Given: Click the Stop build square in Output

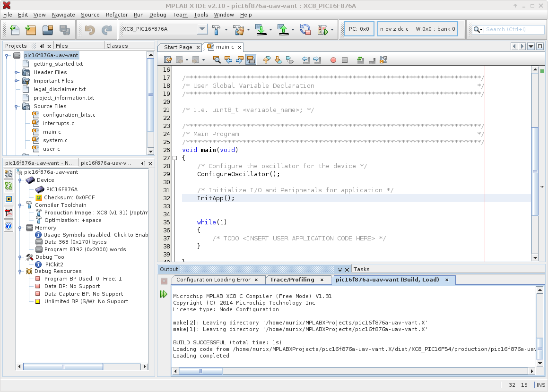Looking at the screenshot, I should point(164,281).
